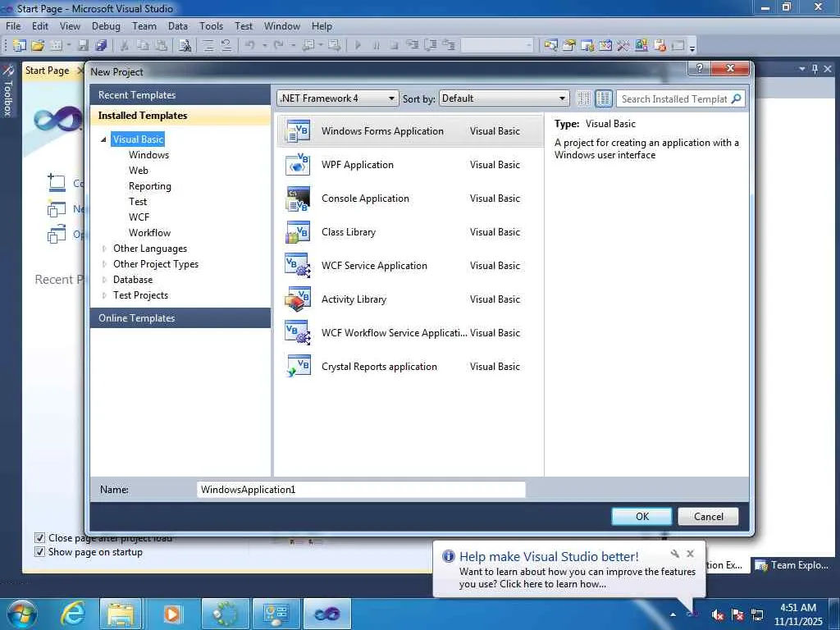The height and width of the screenshot is (630, 840).
Task: Expand the Test Projects node
Action: 104,295
